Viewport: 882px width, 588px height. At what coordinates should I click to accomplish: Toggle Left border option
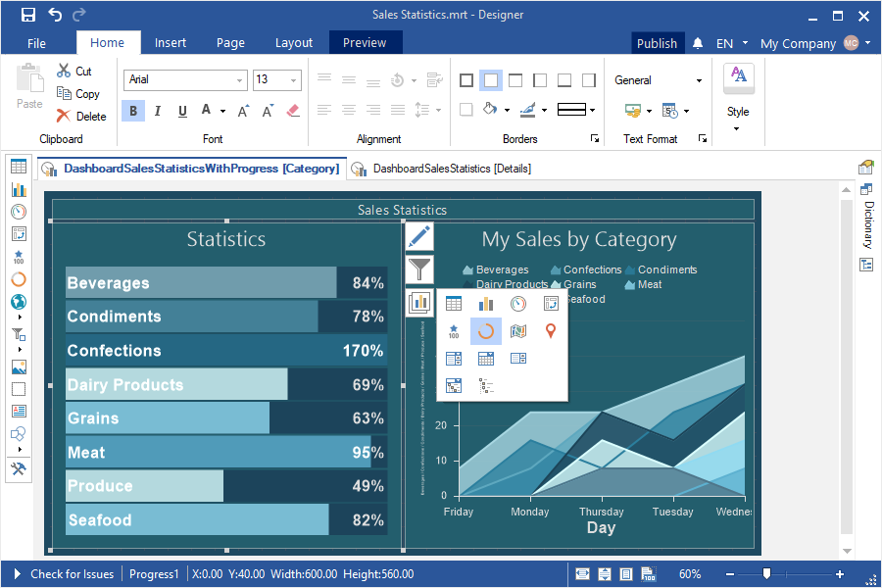(x=540, y=80)
